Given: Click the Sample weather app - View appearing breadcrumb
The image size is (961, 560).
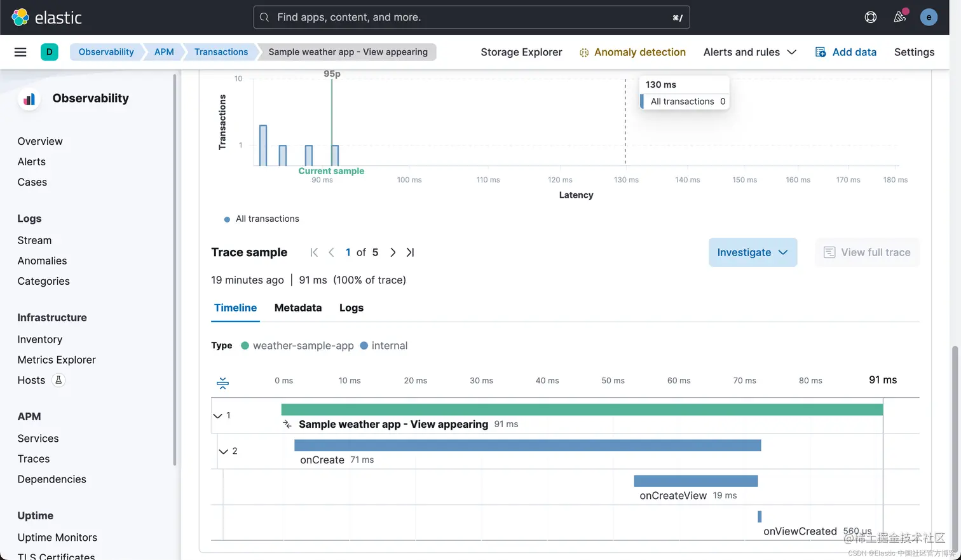Looking at the screenshot, I should (x=348, y=52).
